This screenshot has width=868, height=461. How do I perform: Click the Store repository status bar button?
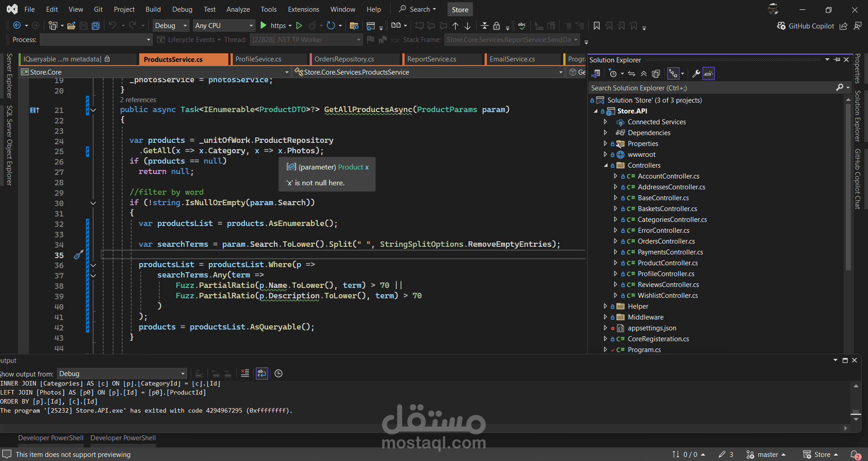pyautogui.click(x=821, y=455)
